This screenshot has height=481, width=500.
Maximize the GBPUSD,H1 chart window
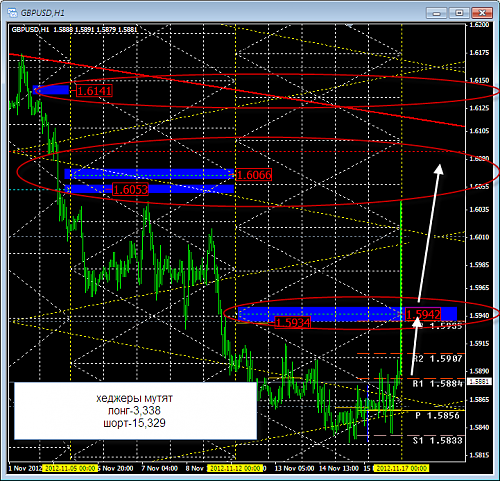click(459, 13)
